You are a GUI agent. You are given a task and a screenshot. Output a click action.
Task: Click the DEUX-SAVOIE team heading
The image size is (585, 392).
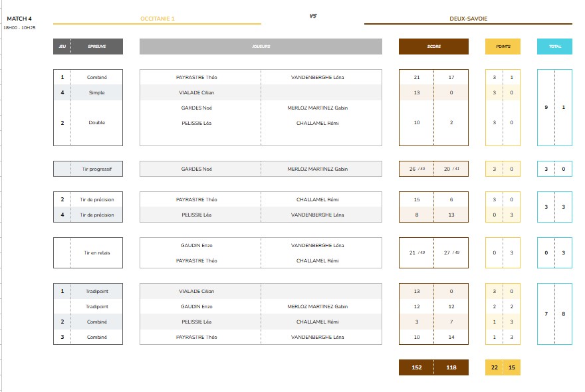tap(468, 19)
